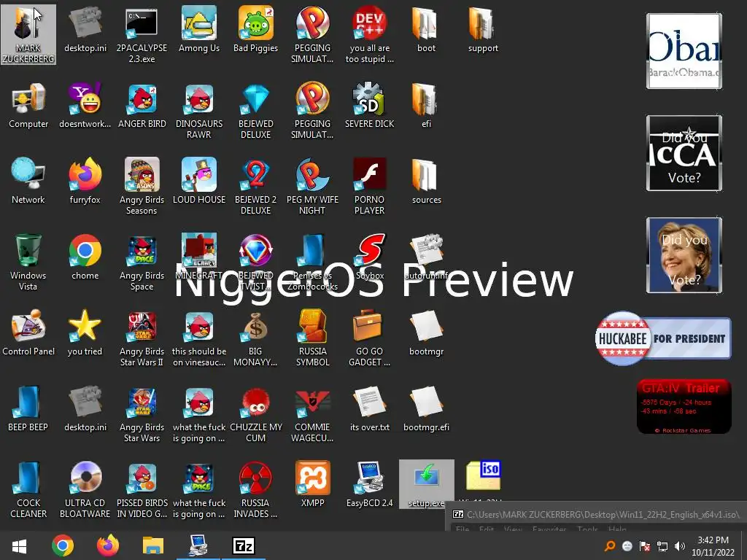Open Angry Birds Seasons shortcut
The image size is (747, 560).
coord(142,186)
